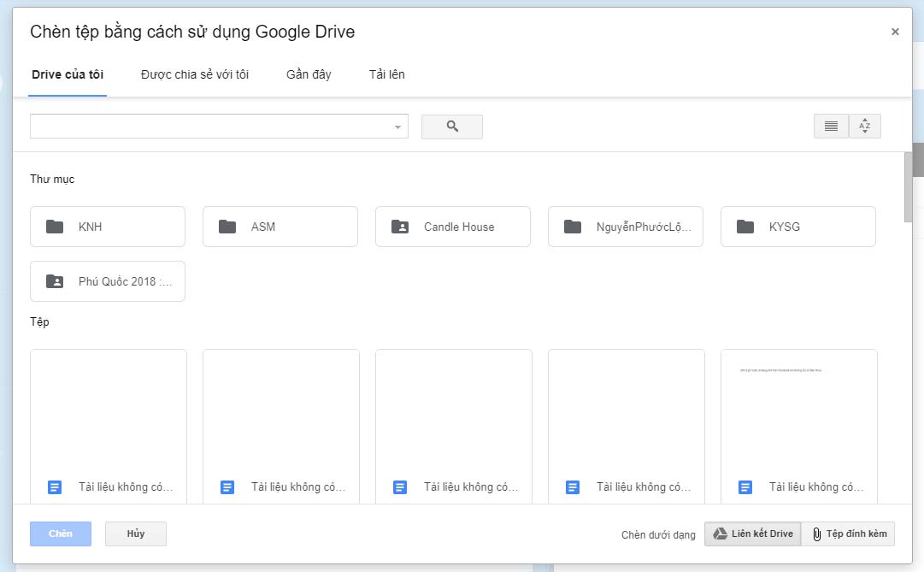
Task: Choose Liên kết Drive insert mode
Action: (752, 534)
